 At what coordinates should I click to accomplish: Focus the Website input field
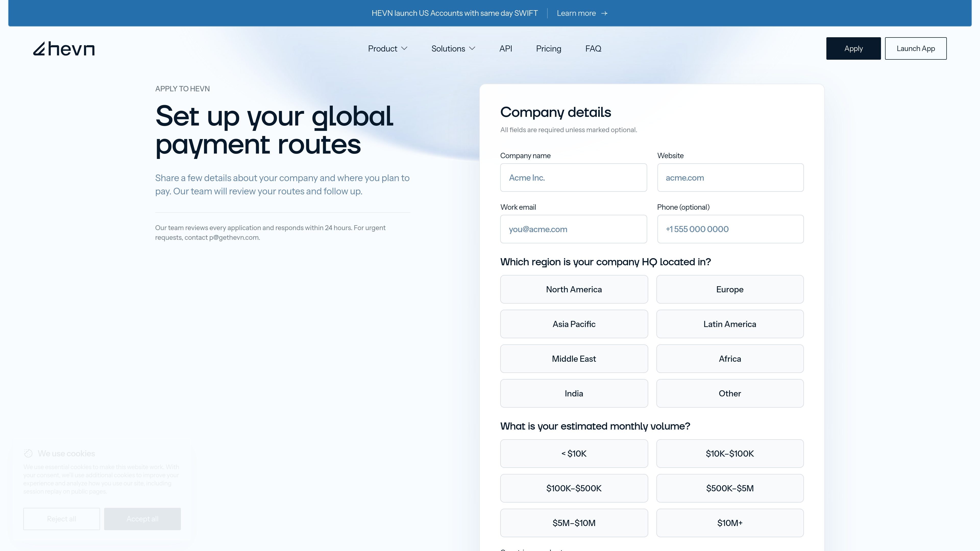point(730,178)
